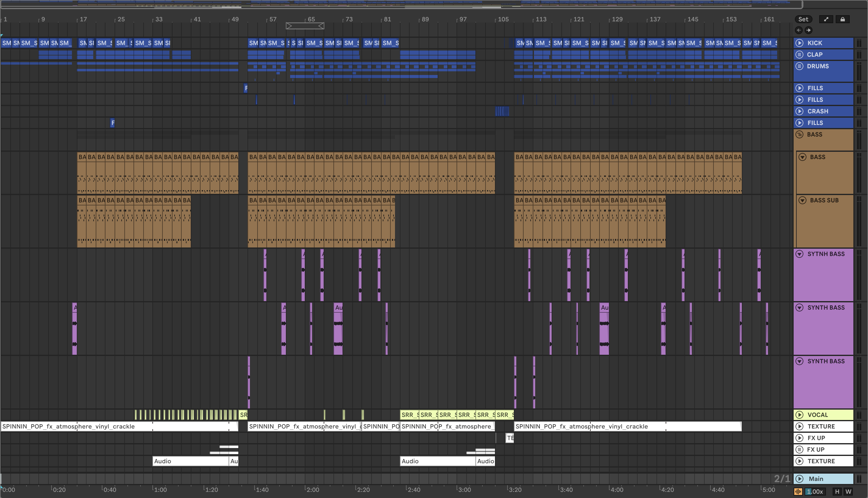Toggle the automation lock icon
Image resolution: width=868 pixels, height=498 pixels.
click(x=842, y=20)
